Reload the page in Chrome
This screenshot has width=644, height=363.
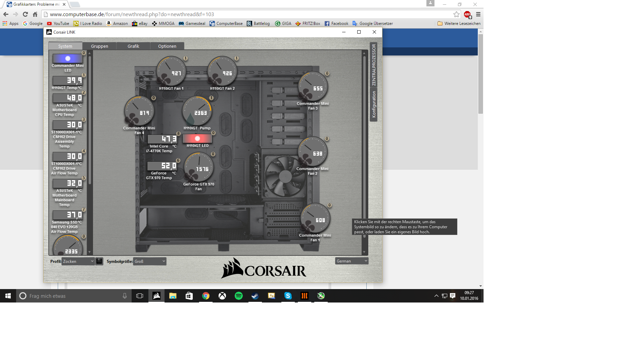[25, 14]
